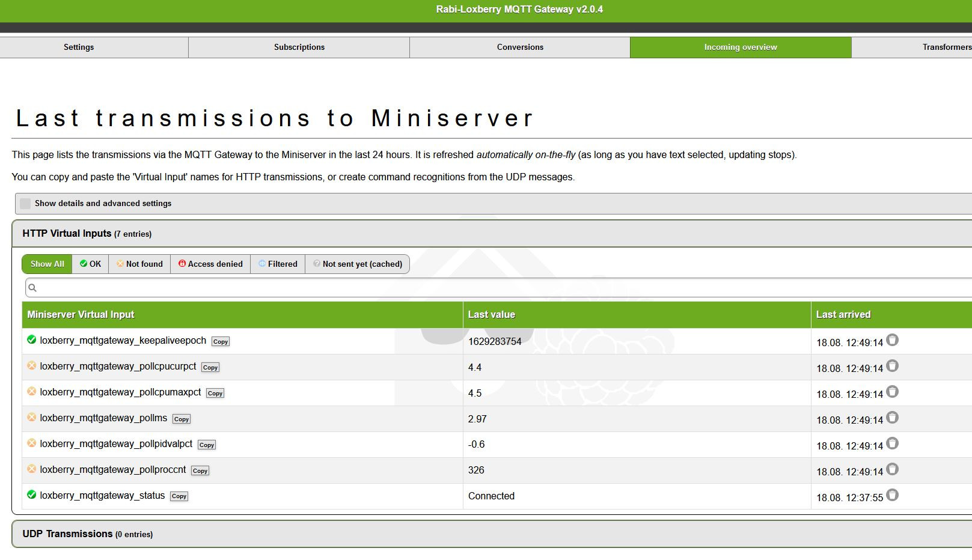Sort by Last arrived column header

coord(843,315)
